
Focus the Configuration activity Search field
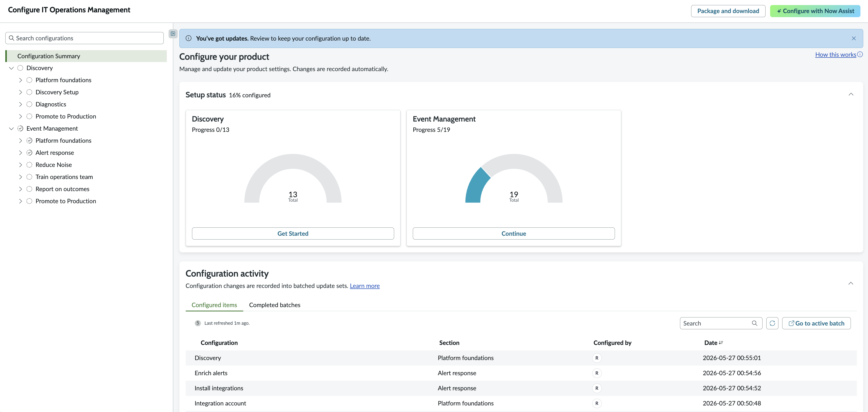click(721, 323)
